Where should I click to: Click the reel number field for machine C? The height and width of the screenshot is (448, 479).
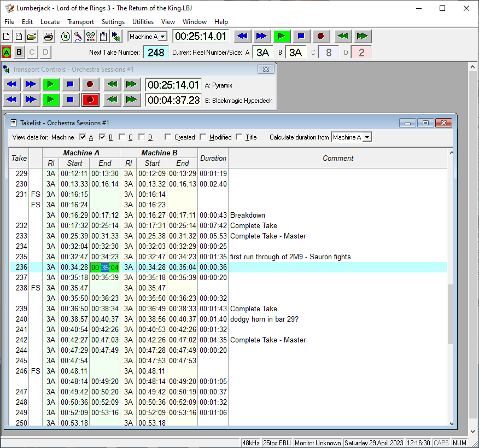pyautogui.click(x=329, y=53)
